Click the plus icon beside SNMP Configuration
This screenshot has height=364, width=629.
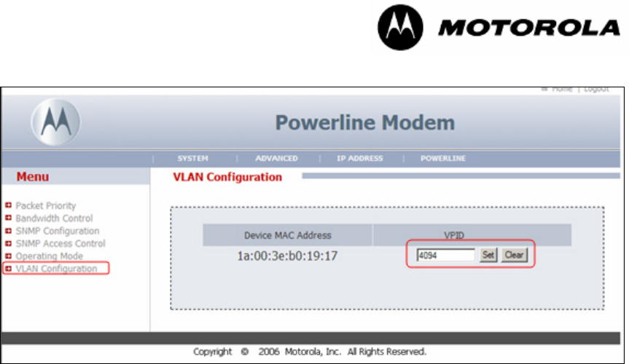pos(9,231)
